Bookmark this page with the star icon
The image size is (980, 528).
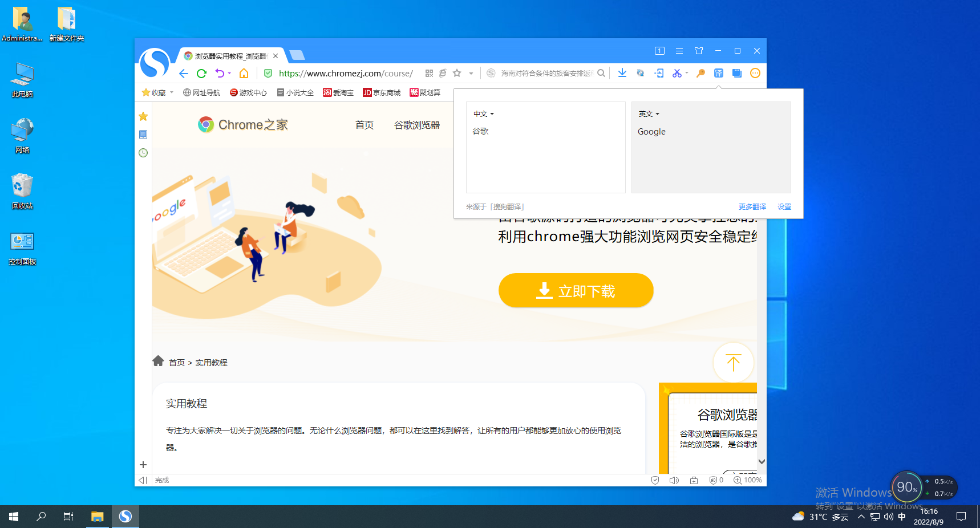click(x=457, y=73)
